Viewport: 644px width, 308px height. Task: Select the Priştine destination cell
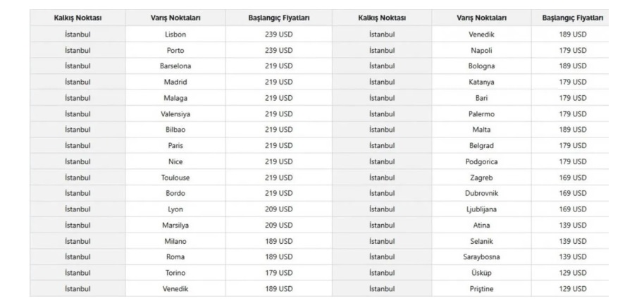pyautogui.click(x=481, y=289)
